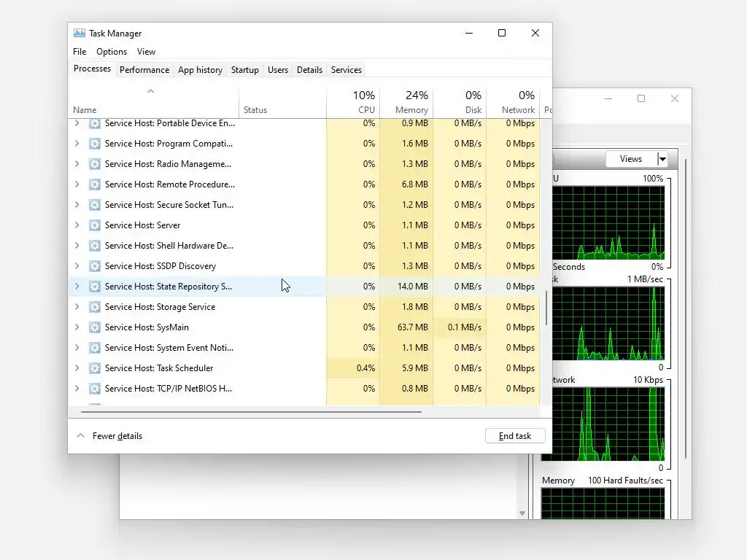Image resolution: width=747 pixels, height=560 pixels.
Task: Click the 0.4% CPU value for Task Scheduler
Action: click(365, 368)
